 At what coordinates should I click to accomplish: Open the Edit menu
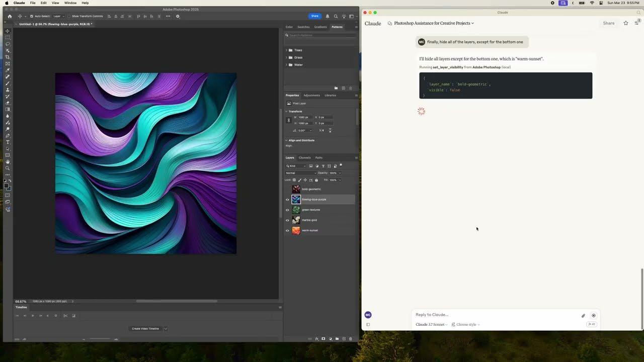tap(44, 3)
